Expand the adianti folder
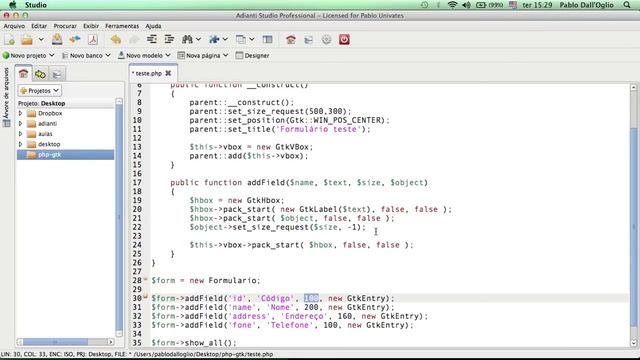Image resolution: width=640 pixels, height=360 pixels. [x=20, y=123]
